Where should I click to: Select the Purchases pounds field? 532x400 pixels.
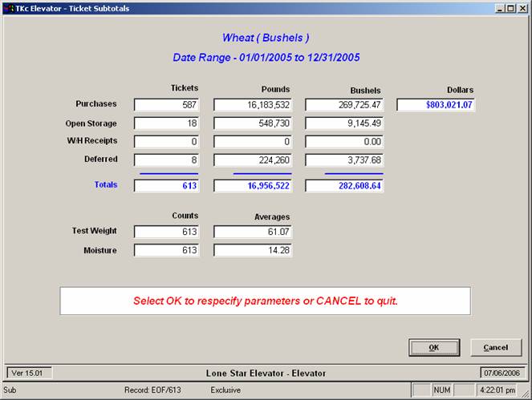click(253, 104)
